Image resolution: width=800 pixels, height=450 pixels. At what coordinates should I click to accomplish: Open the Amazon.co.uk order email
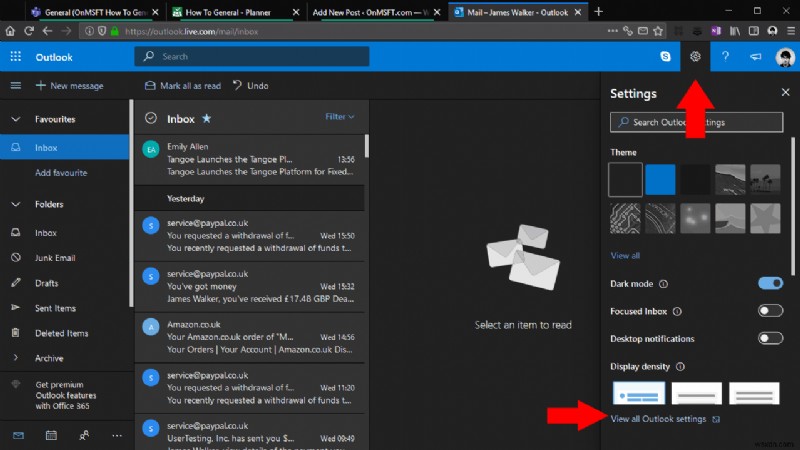(x=250, y=337)
